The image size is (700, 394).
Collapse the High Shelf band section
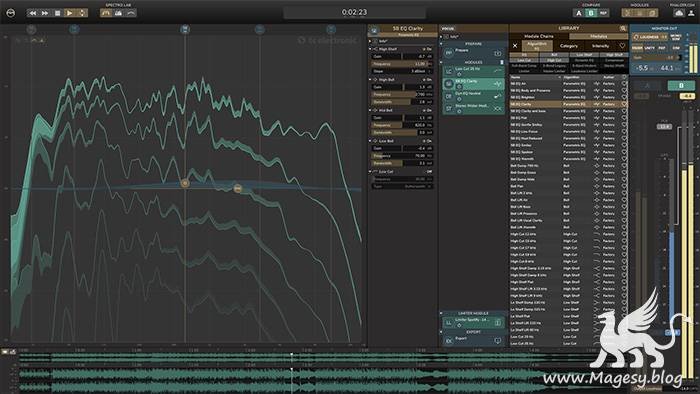[370, 49]
